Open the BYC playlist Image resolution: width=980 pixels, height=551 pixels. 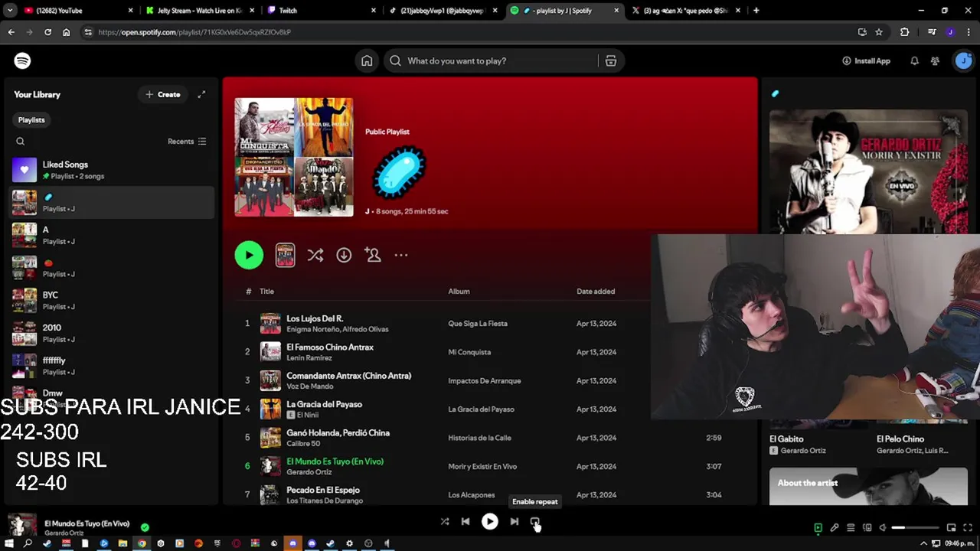[112, 300]
